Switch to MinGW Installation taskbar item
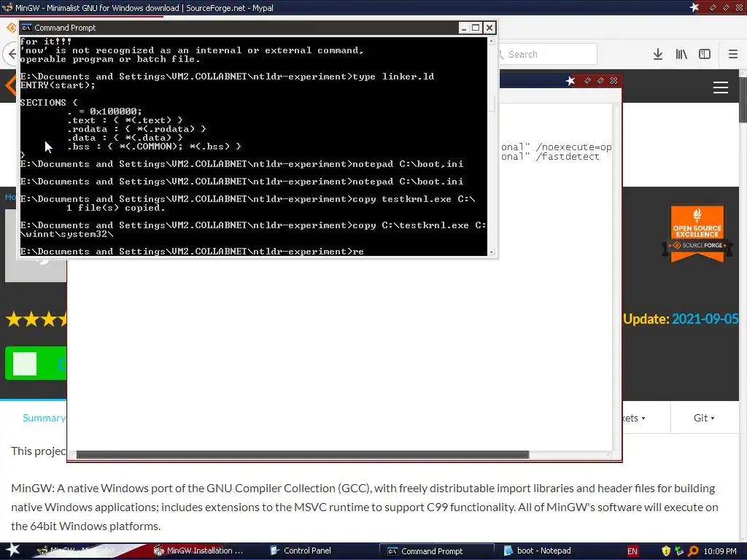 click(198, 551)
